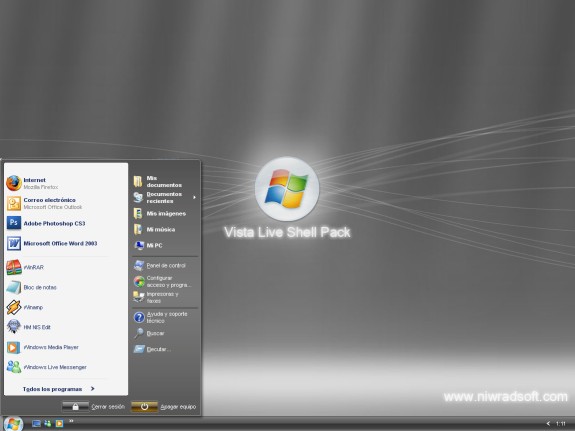Click Messenger quick launch taskbar icon

[48, 424]
